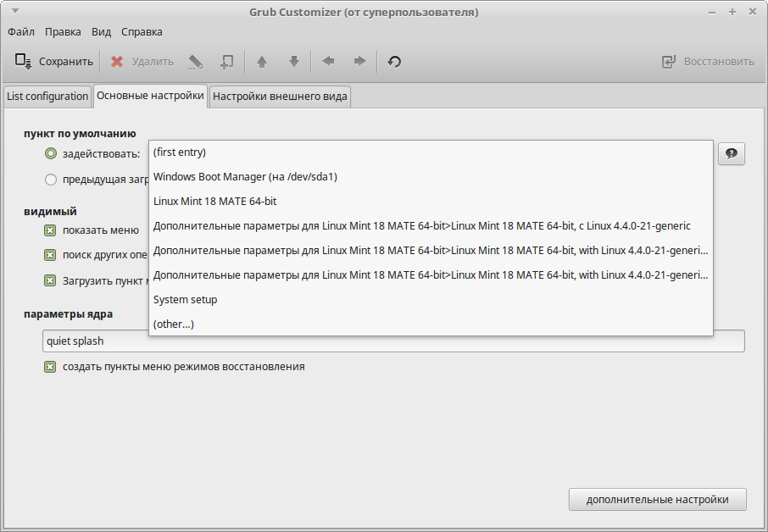Switch to the List configuration tab
The image size is (768, 532).
[47, 97]
